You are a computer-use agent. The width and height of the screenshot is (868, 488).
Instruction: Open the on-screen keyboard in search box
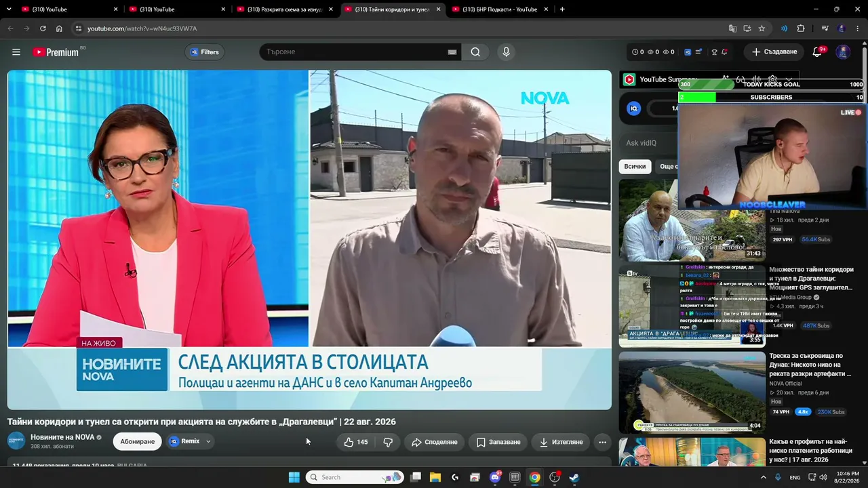[x=452, y=52]
